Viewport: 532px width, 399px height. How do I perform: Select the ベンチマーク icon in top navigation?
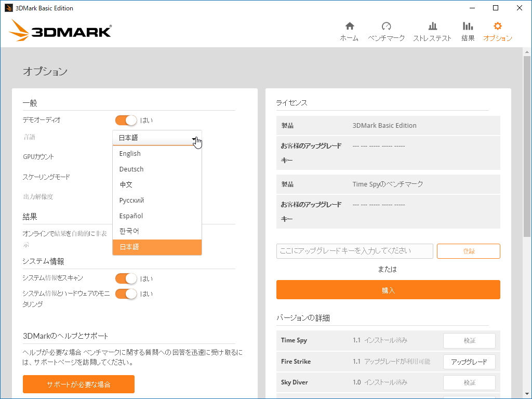pyautogui.click(x=386, y=30)
